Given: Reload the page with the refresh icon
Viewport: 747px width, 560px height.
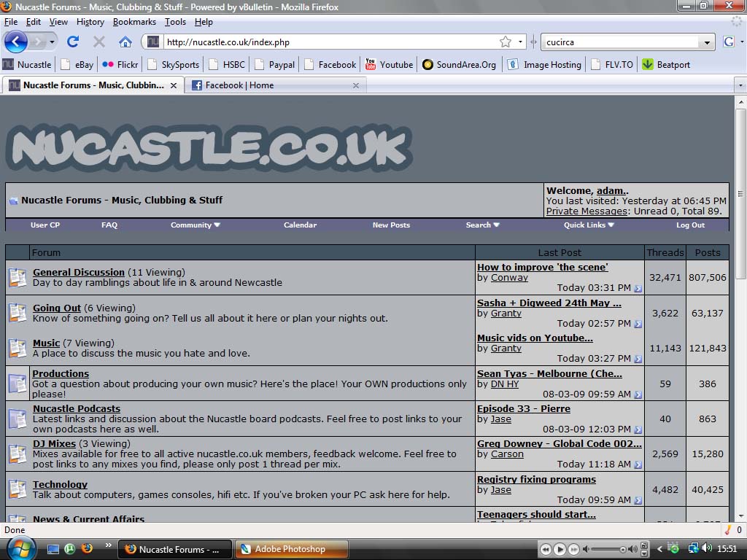Looking at the screenshot, I should tap(73, 42).
